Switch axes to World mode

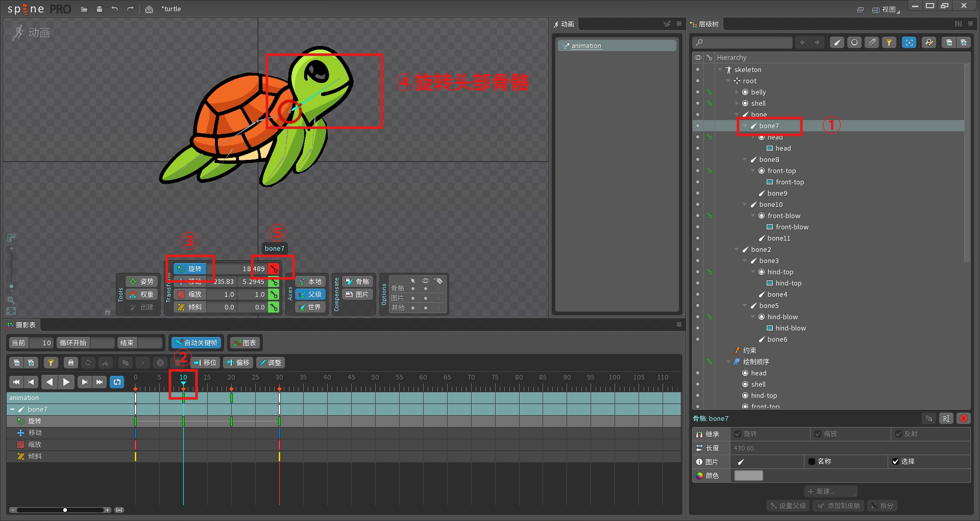(x=310, y=307)
